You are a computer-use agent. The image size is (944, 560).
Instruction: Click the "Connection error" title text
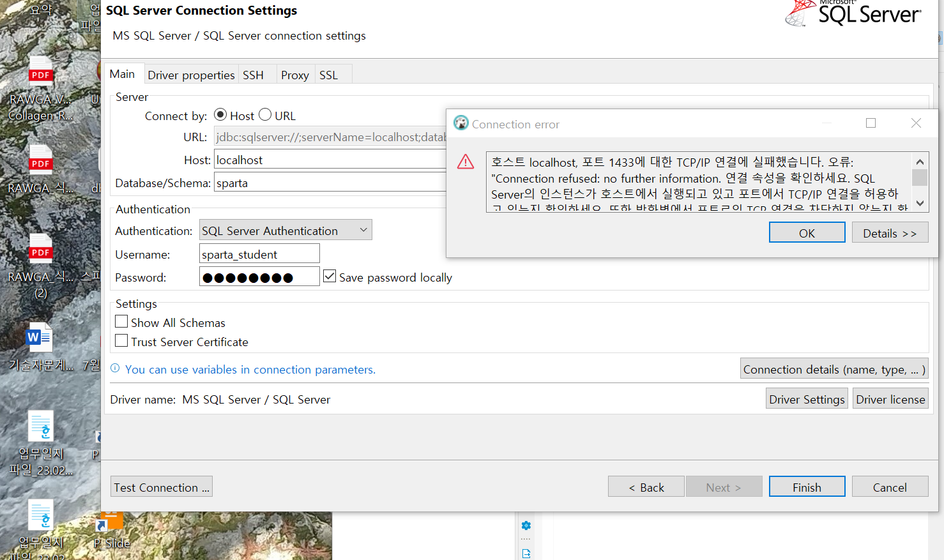[x=515, y=124]
